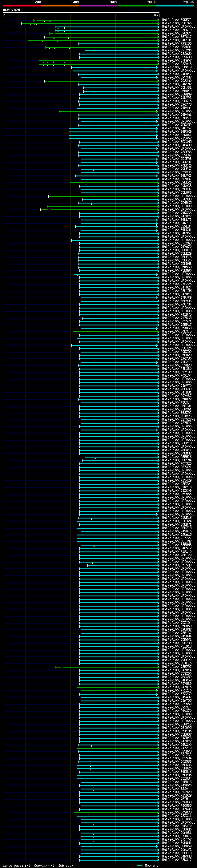197x868 pixels.
Task: Click the green alignment bar for UniRef100_B9RE72
Action: (x=96, y=20)
